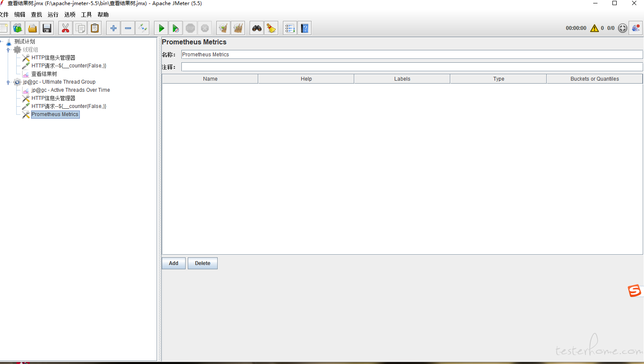Click the 00:00:00 elapsed timer
Screen dimensions: 644x364
(576, 28)
